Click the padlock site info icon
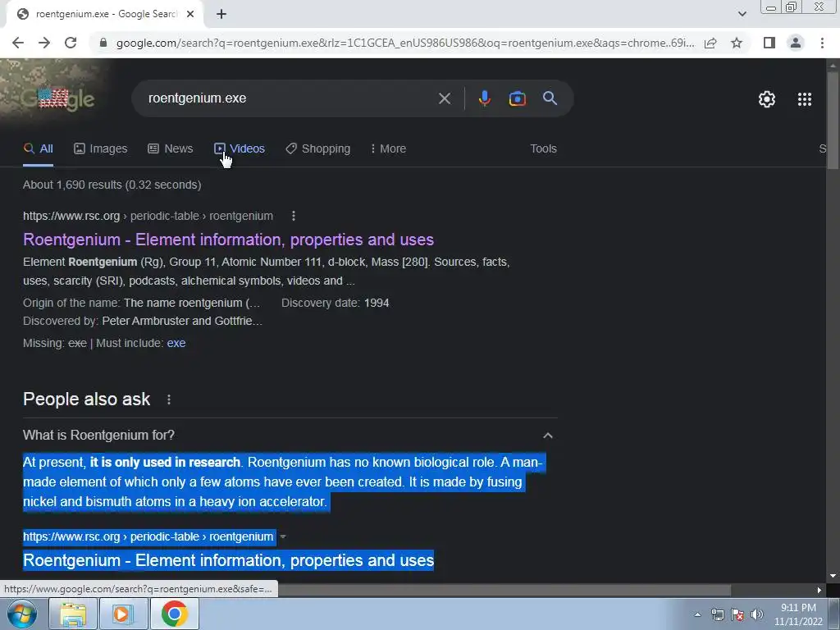Viewport: 840px width, 630px height. [x=103, y=43]
